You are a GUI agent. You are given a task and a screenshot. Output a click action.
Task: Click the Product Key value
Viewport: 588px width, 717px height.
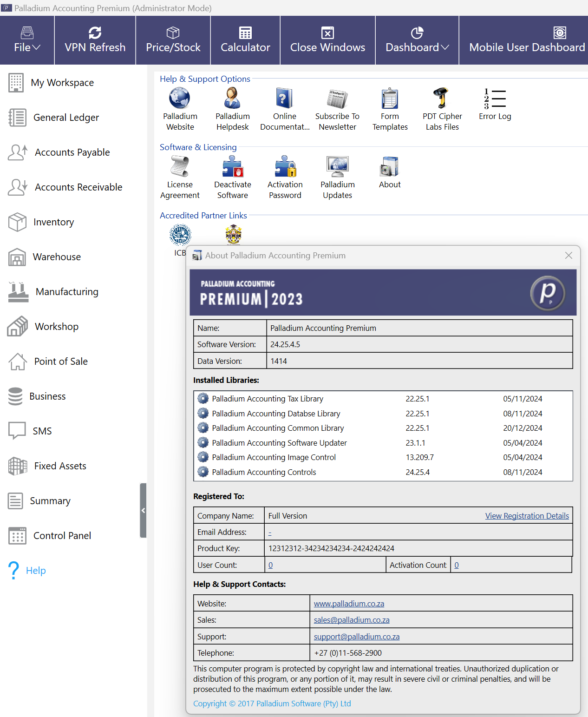point(331,548)
